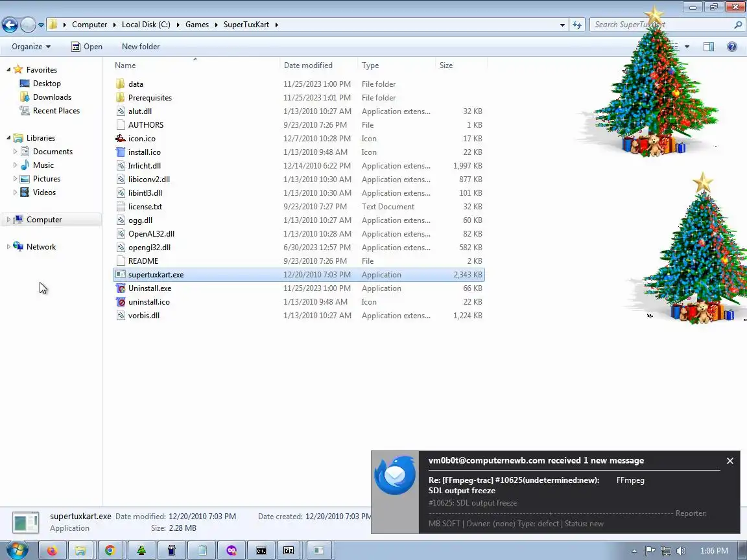Select ogg.dll file
Image resolution: width=747 pixels, height=560 pixels.
pyautogui.click(x=140, y=220)
